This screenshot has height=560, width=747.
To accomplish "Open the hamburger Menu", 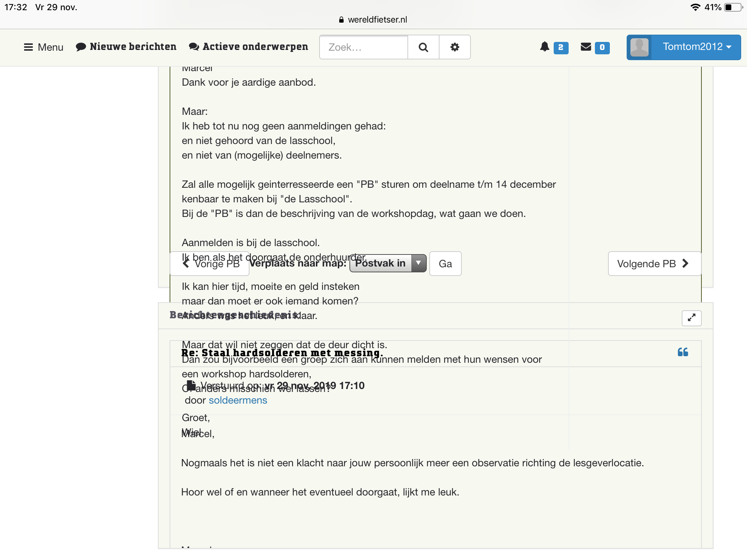I will pos(44,47).
